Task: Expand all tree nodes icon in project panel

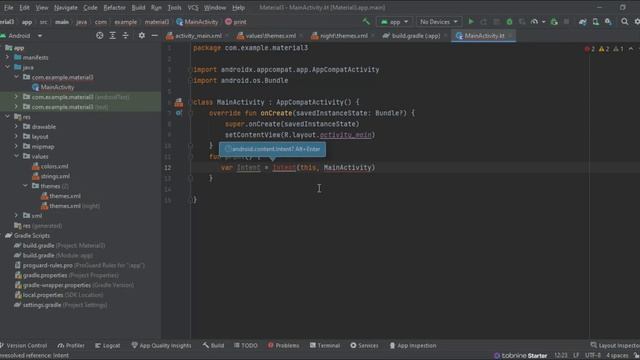Action: (x=113, y=36)
